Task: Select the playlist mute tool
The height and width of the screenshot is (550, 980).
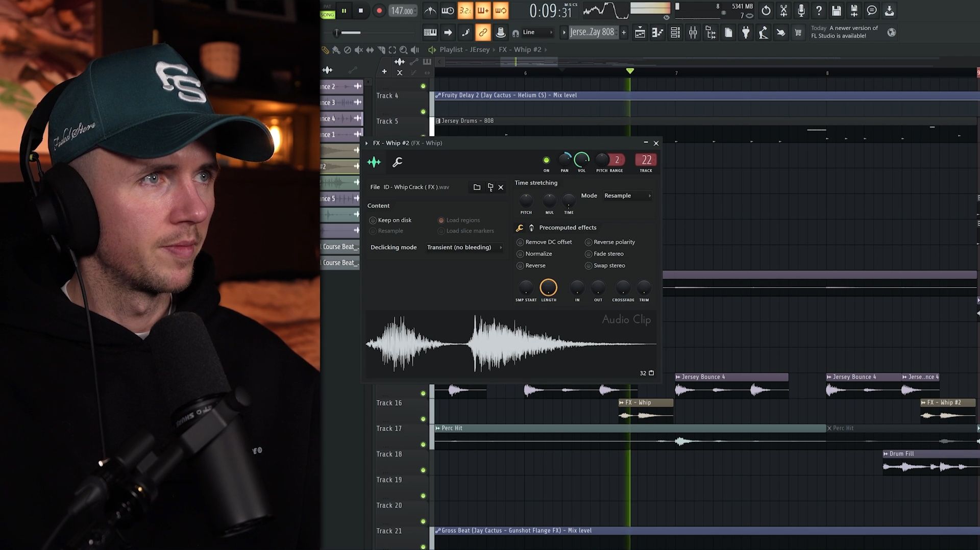Action: click(x=358, y=50)
